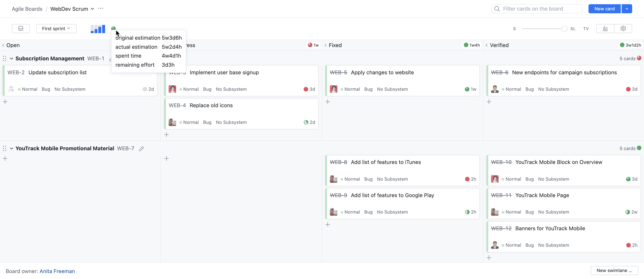Viewport: 644px width, 279px height.
Task: Open the New card dropdown arrow
Action: click(x=627, y=9)
